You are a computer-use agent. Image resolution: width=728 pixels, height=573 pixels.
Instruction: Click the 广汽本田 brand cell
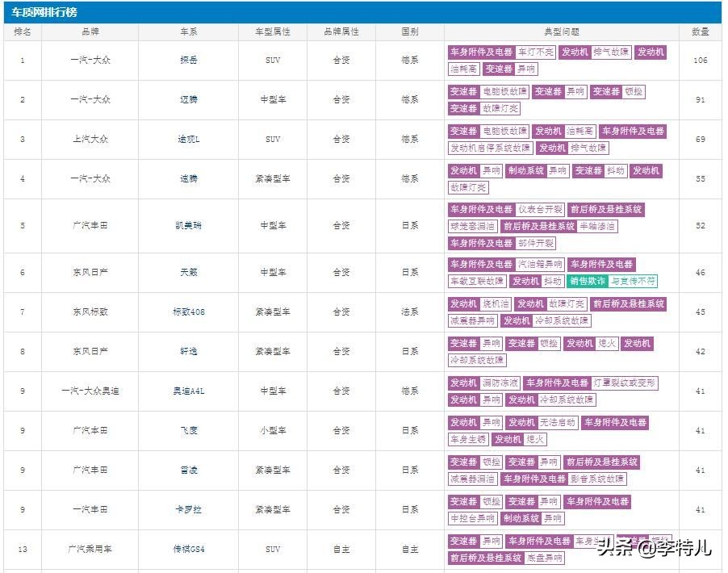[90, 430]
